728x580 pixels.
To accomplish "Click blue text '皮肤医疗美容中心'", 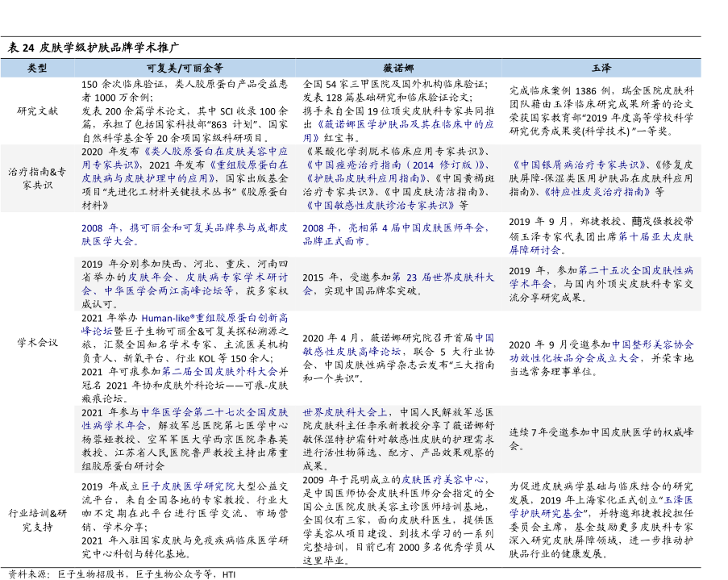I will click(443, 480).
